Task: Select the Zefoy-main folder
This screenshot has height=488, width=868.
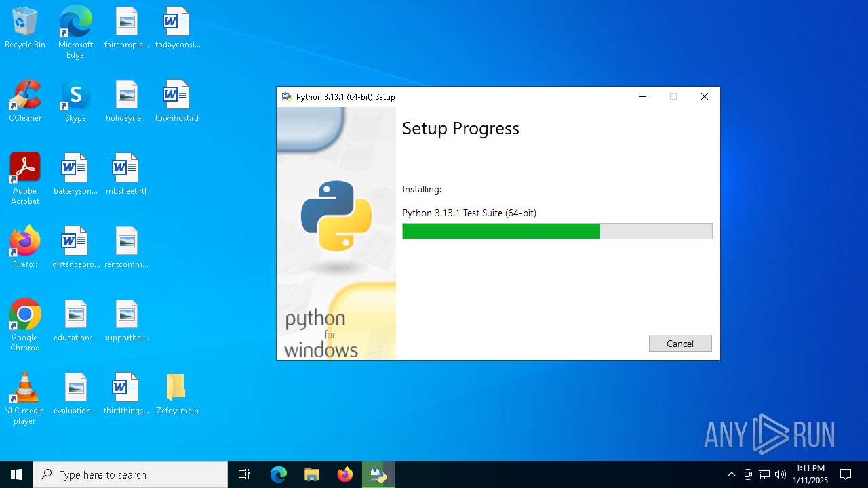Action: tap(177, 394)
